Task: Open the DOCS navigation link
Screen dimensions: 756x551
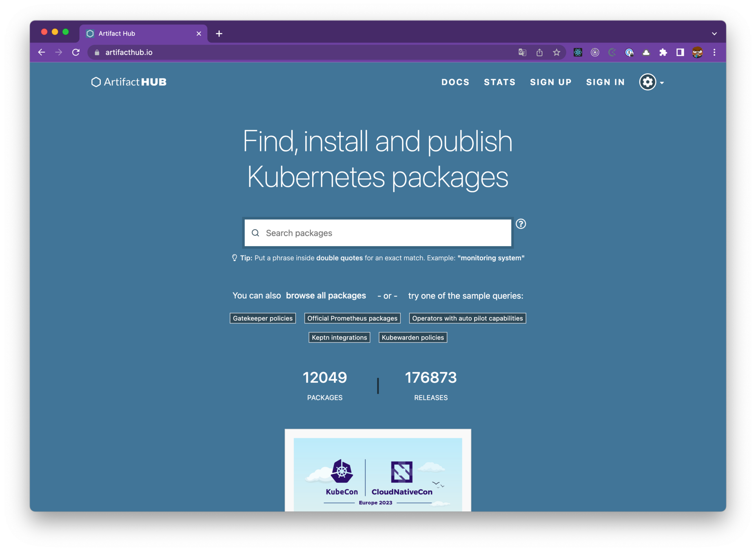Action: [x=455, y=82]
